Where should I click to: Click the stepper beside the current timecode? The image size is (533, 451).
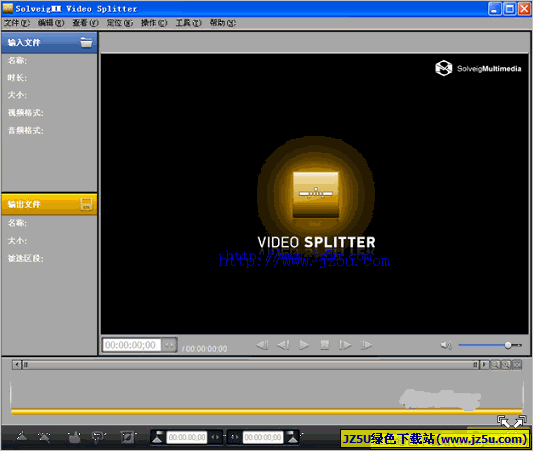pyautogui.click(x=169, y=345)
